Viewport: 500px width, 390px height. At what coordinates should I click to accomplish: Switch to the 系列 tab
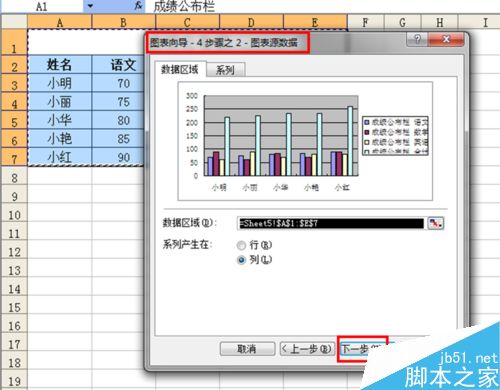(225, 70)
